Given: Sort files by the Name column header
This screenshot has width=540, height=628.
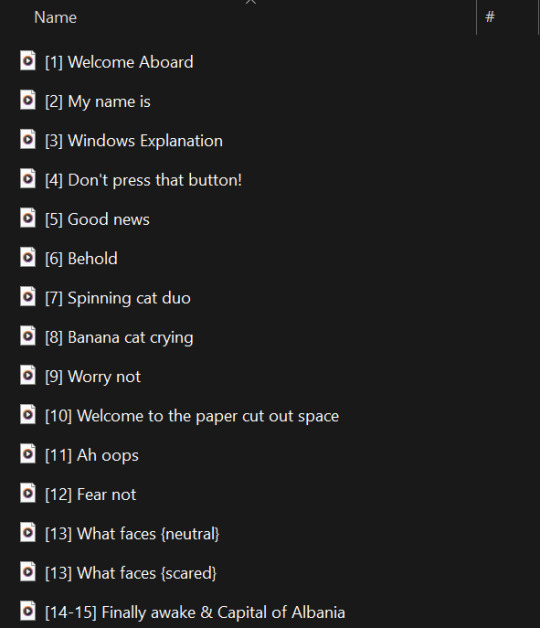Looking at the screenshot, I should [55, 17].
